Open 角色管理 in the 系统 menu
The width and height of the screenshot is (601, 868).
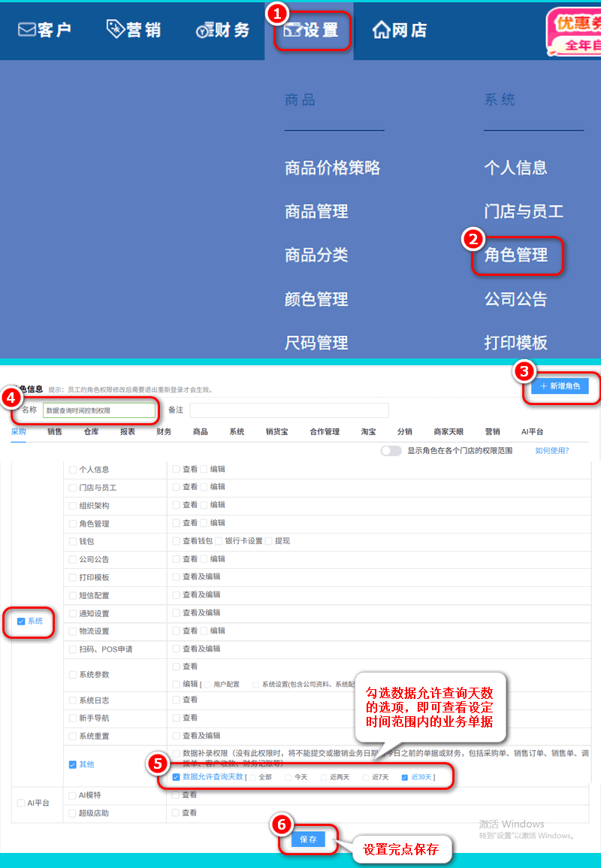[516, 256]
